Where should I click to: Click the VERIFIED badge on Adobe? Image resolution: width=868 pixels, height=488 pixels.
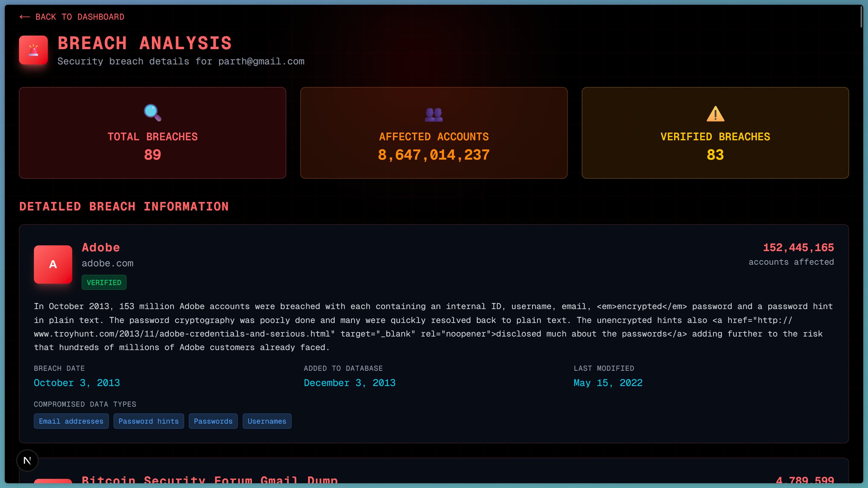[x=104, y=283]
